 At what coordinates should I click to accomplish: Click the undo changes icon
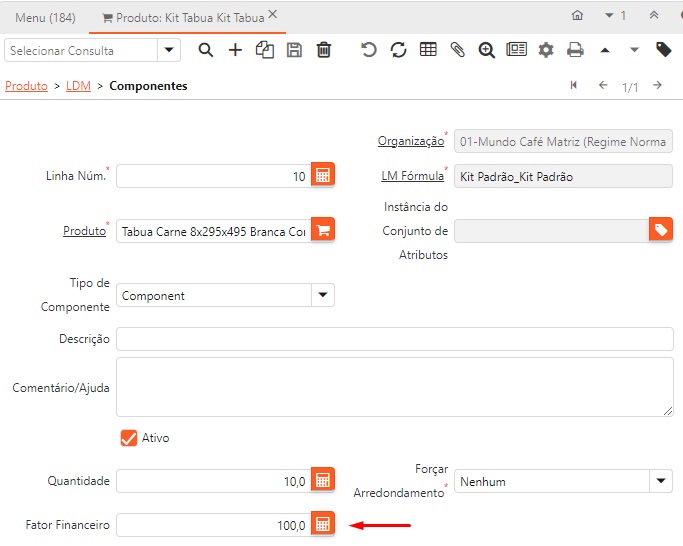[x=369, y=50]
